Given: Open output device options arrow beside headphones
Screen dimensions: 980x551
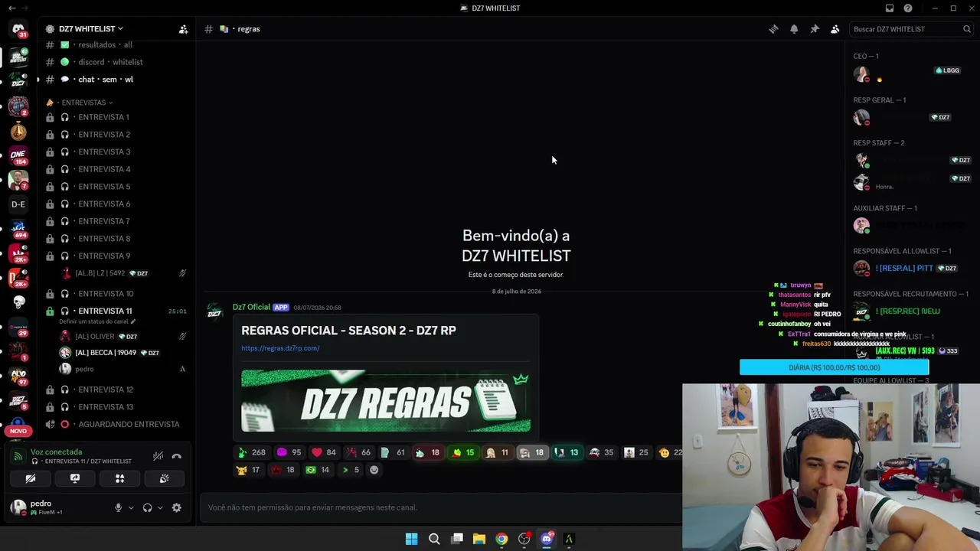Looking at the screenshot, I should 160,507.
